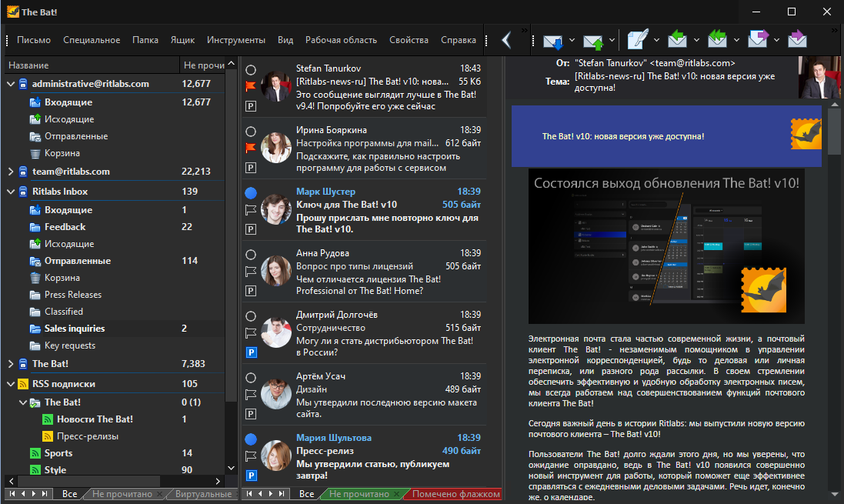Collapse the RSS подписки folder group
The image size is (844, 504).
pyautogui.click(x=11, y=384)
